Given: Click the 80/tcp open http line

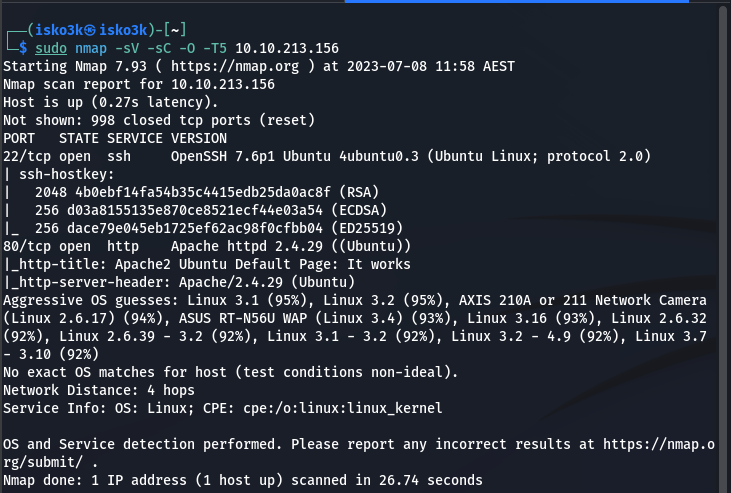Looking at the screenshot, I should click(206, 245).
